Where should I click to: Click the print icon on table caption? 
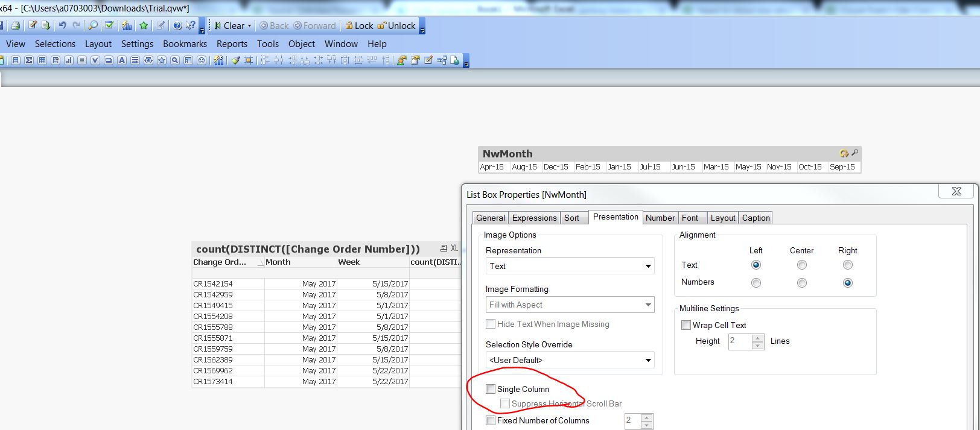(x=444, y=248)
